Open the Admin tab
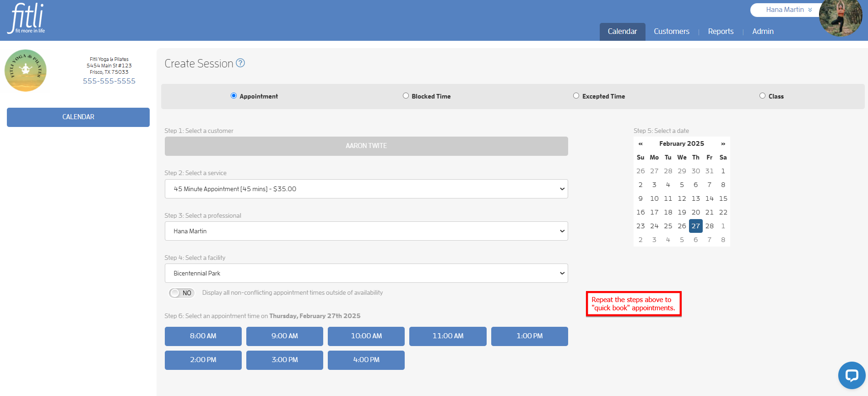Screen dimensions: 868x396 click(763, 31)
